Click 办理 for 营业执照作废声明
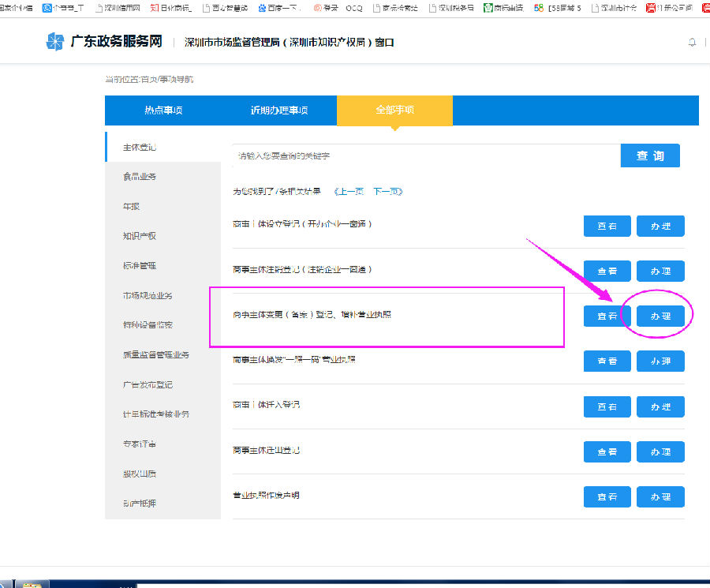710x588 pixels. [x=660, y=496]
